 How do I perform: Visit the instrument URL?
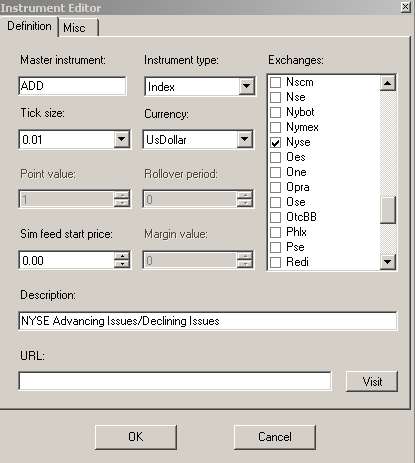coord(372,381)
